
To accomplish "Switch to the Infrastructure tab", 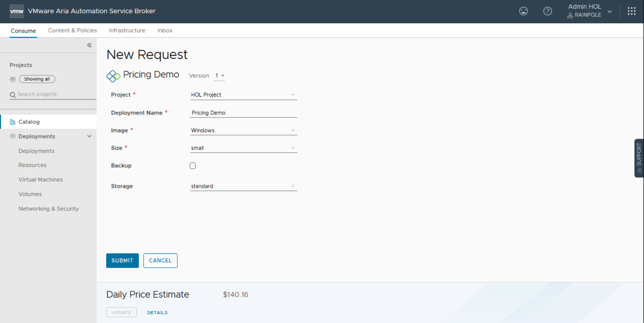I will [x=127, y=31].
